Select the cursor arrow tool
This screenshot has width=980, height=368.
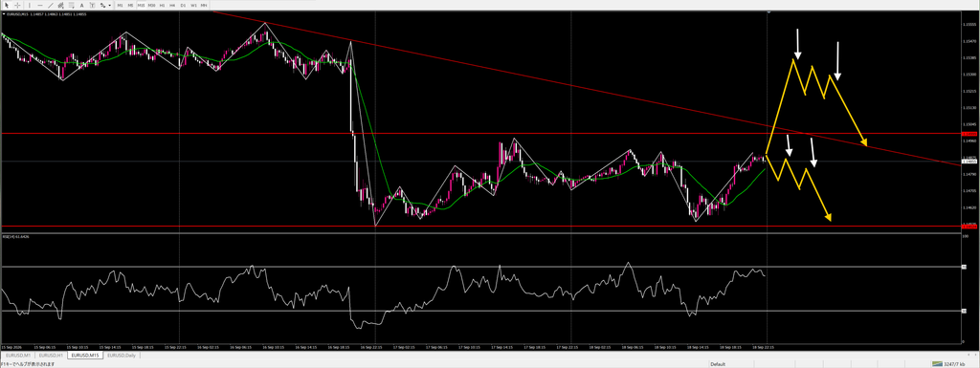pyautogui.click(x=7, y=5)
